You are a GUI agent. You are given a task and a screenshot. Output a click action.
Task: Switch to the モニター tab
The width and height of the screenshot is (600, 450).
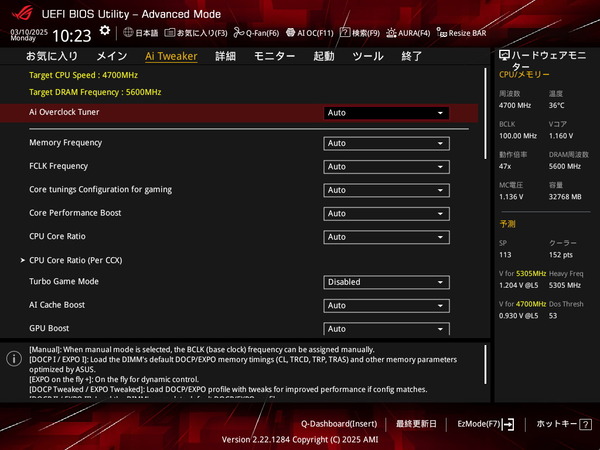[x=274, y=56]
